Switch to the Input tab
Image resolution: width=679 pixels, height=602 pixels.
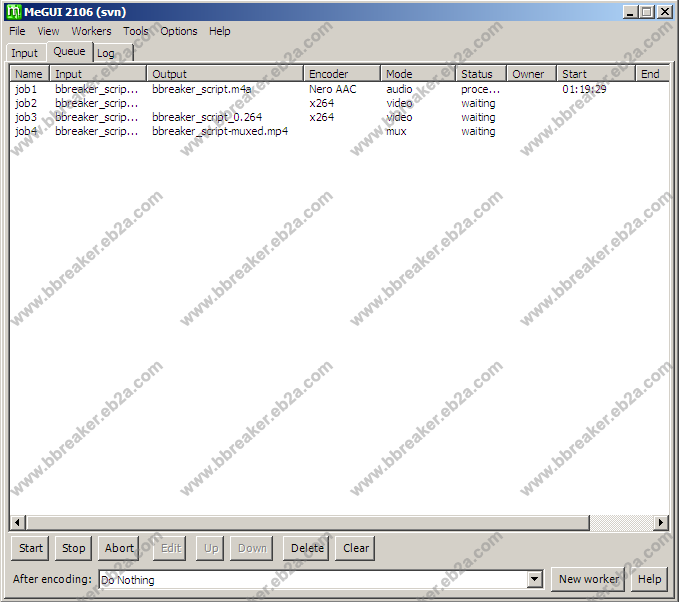coord(25,53)
